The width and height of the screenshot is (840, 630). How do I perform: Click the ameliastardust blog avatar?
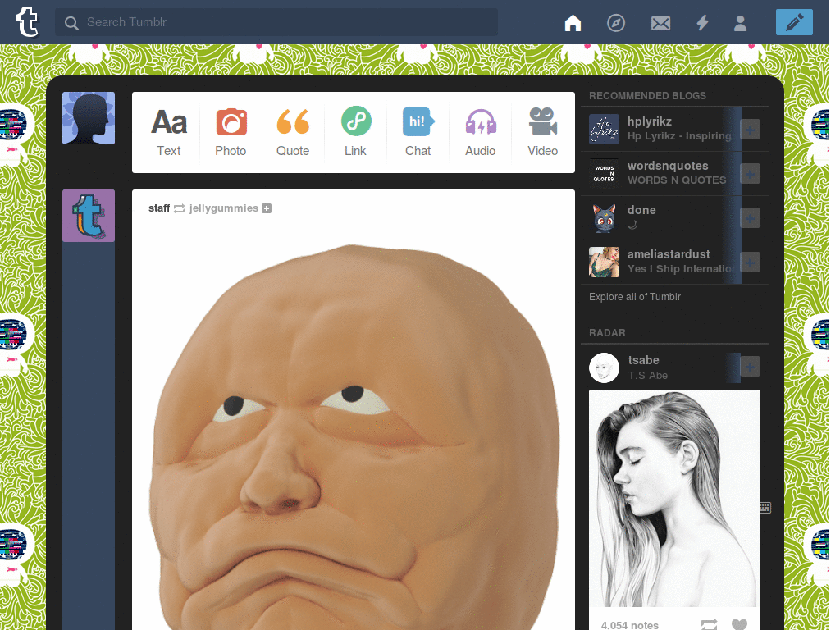604,262
